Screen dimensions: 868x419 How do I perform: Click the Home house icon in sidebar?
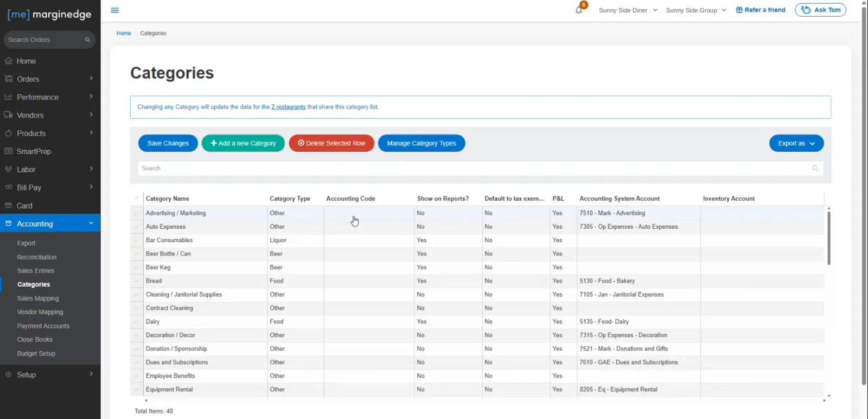[x=8, y=61]
